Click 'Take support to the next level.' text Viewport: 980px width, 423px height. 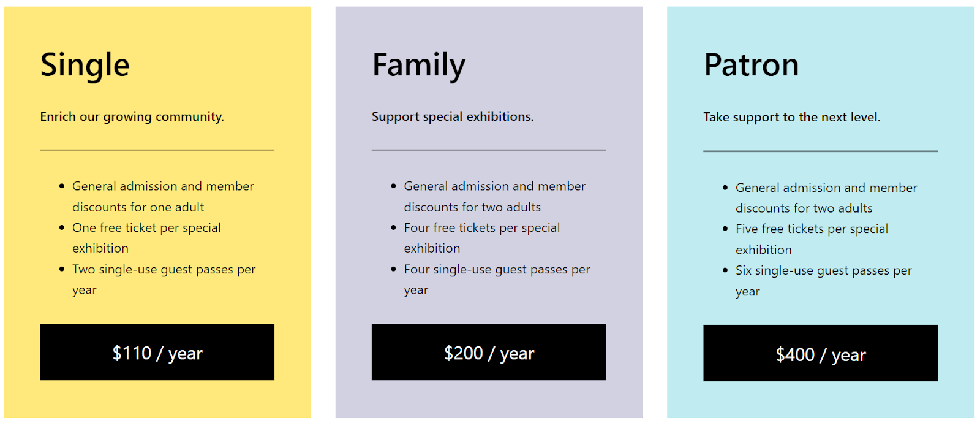click(x=791, y=117)
